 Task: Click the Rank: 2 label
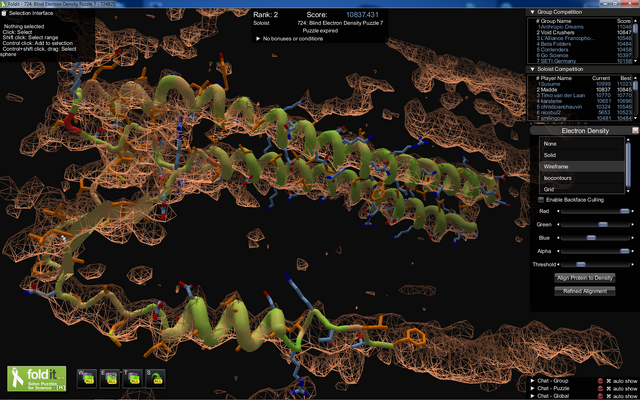[265, 15]
